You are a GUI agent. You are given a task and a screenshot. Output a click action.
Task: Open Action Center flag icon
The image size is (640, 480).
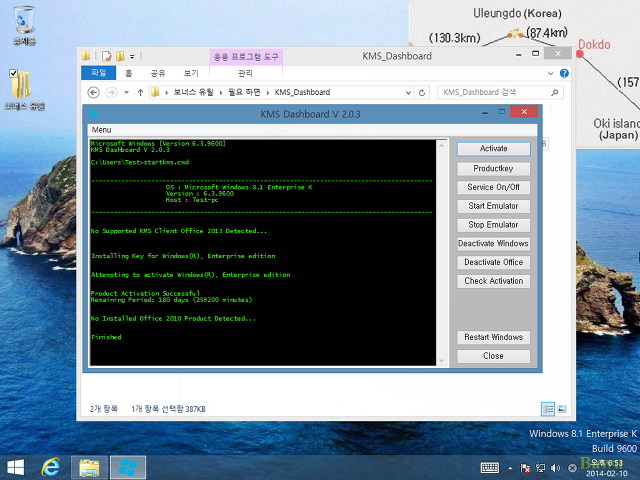(525, 468)
